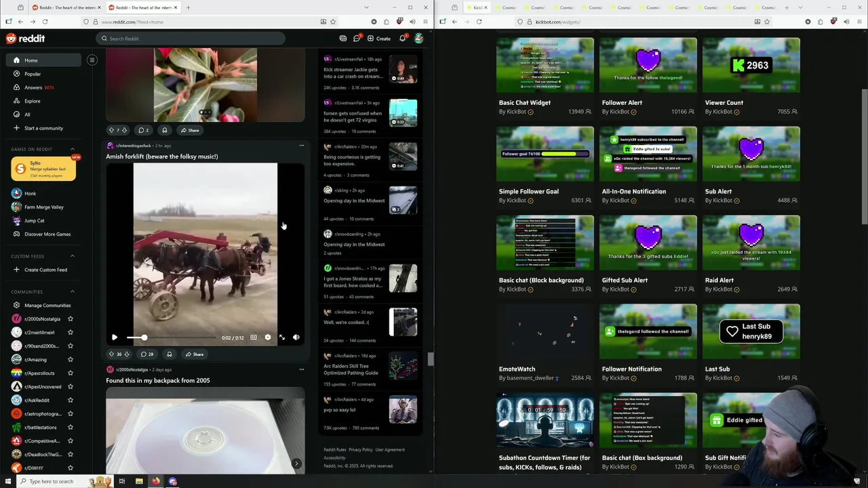Play the Amish forklift video
Image resolution: width=868 pixels, height=488 pixels.
(115, 337)
